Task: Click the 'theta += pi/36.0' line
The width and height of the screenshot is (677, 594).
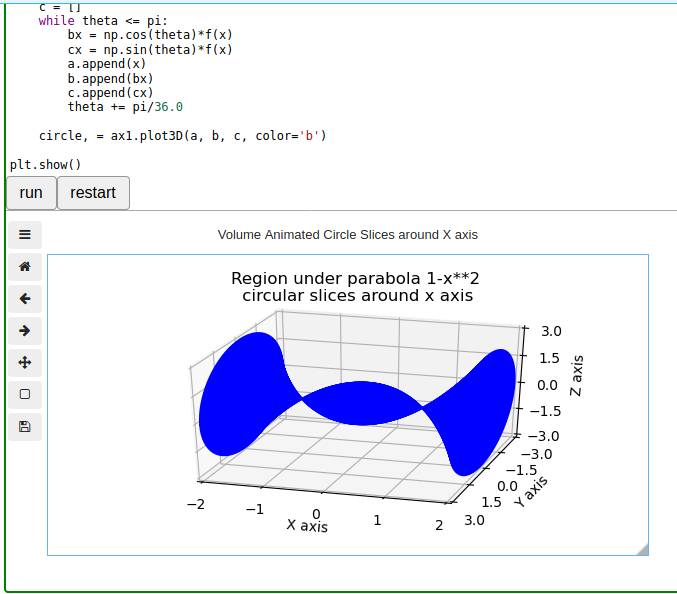Action: click(x=125, y=107)
